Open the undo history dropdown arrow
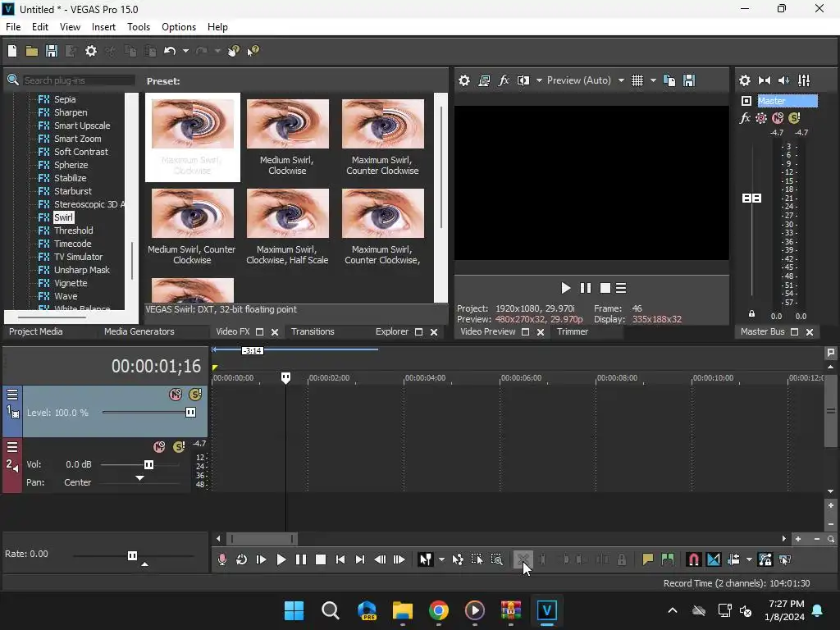Image resolution: width=840 pixels, height=630 pixels. pos(185,51)
